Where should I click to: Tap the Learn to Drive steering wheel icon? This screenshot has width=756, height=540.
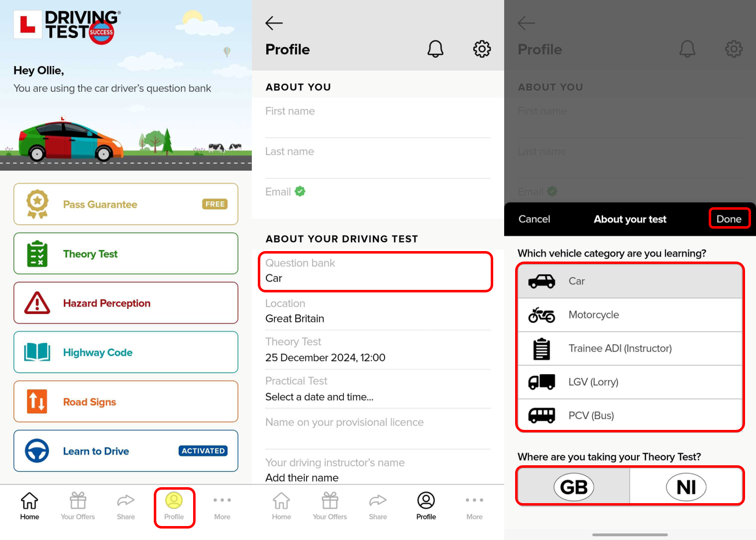[37, 451]
